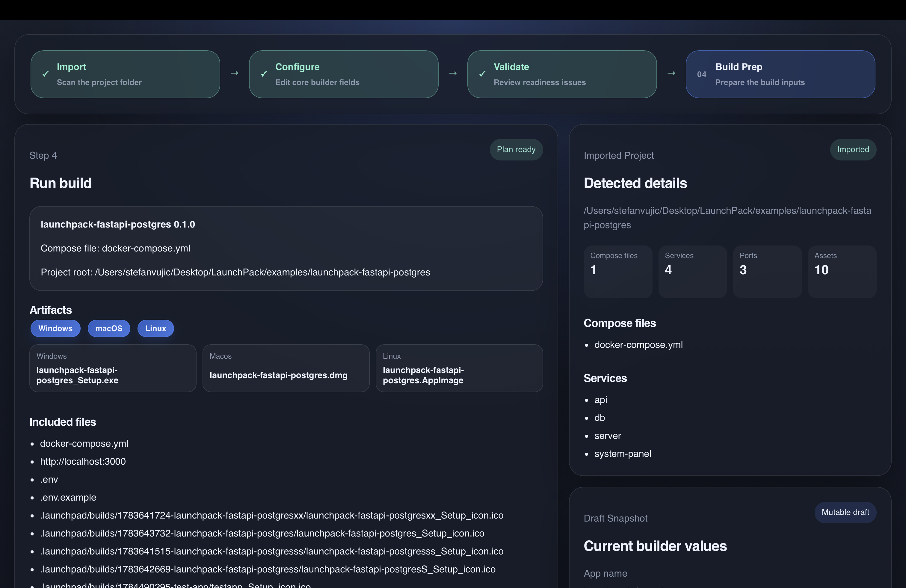Click docker-compose.yml under Compose files heading
This screenshot has height=588, width=906.
(638, 345)
